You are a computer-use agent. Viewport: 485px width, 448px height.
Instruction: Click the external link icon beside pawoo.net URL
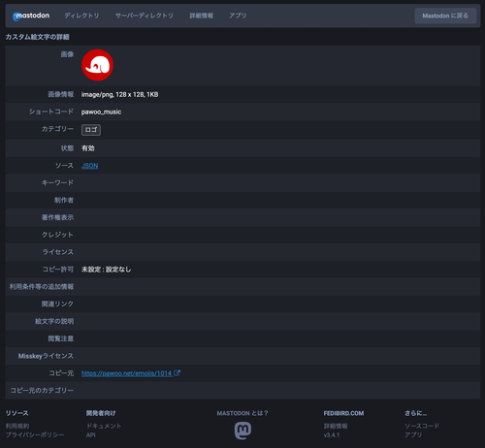(x=177, y=373)
